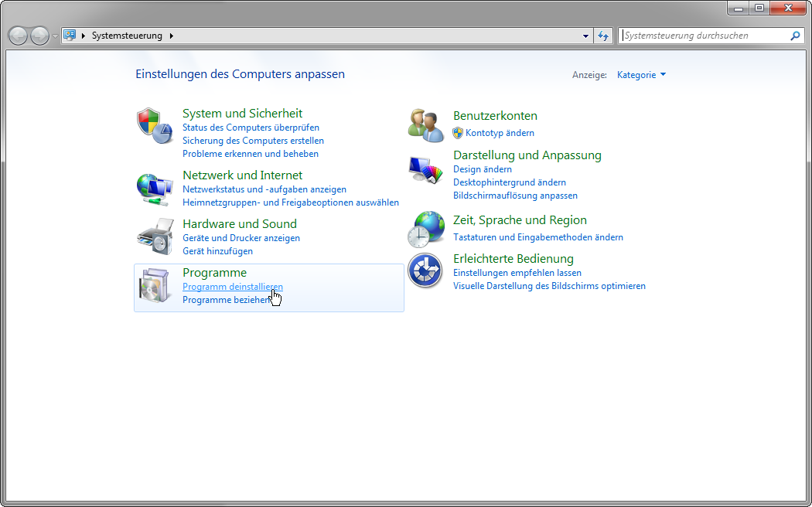This screenshot has width=812, height=507.
Task: Open Programm deinstallieren link
Action: tap(232, 287)
